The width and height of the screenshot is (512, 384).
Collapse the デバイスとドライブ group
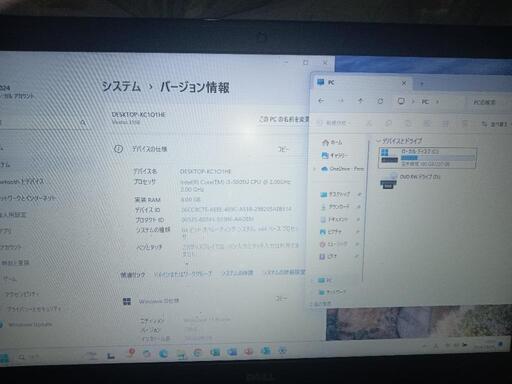coord(378,141)
